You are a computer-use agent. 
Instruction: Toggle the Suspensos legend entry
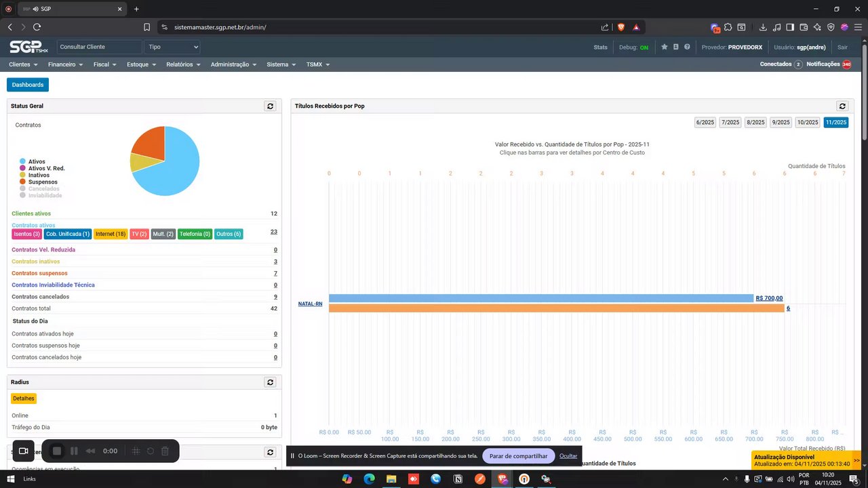click(x=39, y=182)
